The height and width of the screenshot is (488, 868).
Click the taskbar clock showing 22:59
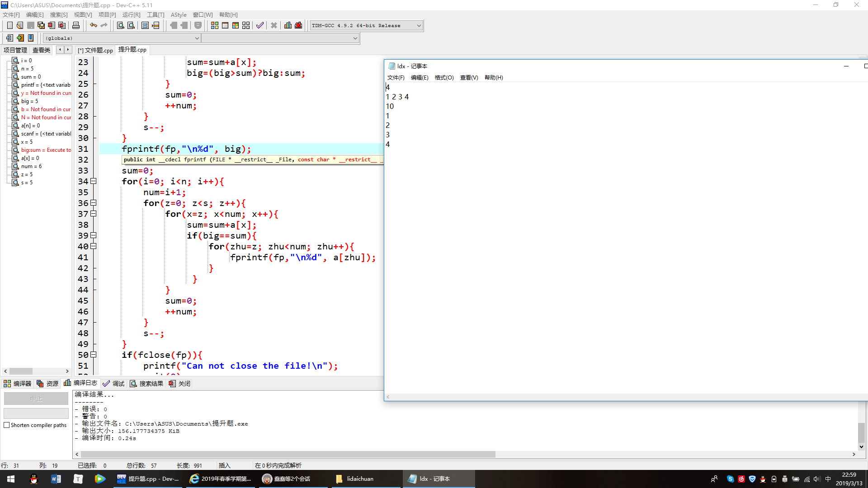click(849, 479)
